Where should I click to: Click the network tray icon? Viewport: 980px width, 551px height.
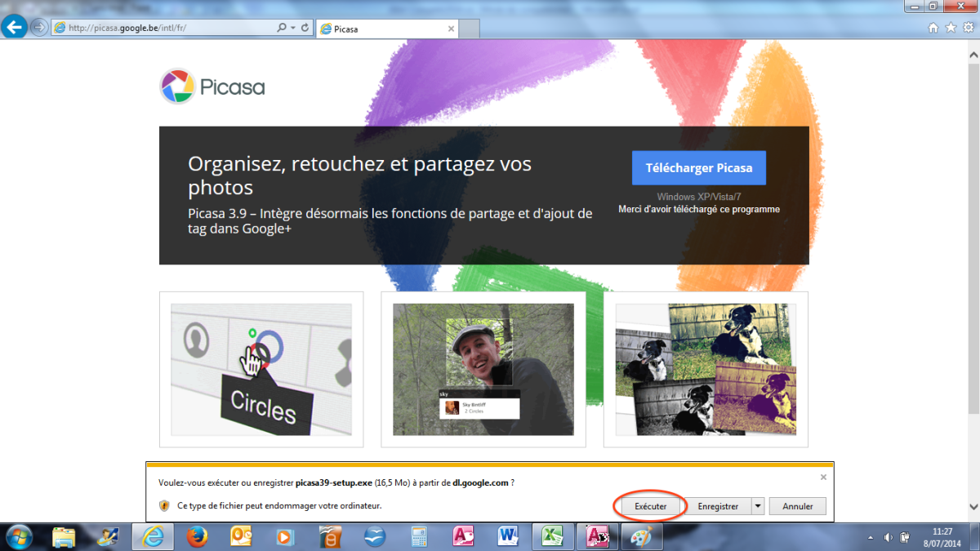tap(906, 537)
